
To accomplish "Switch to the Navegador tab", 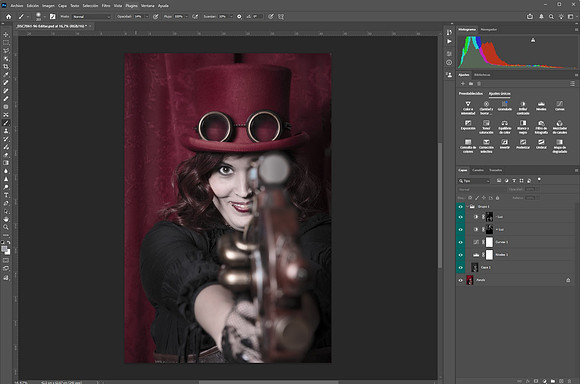I will point(489,29).
